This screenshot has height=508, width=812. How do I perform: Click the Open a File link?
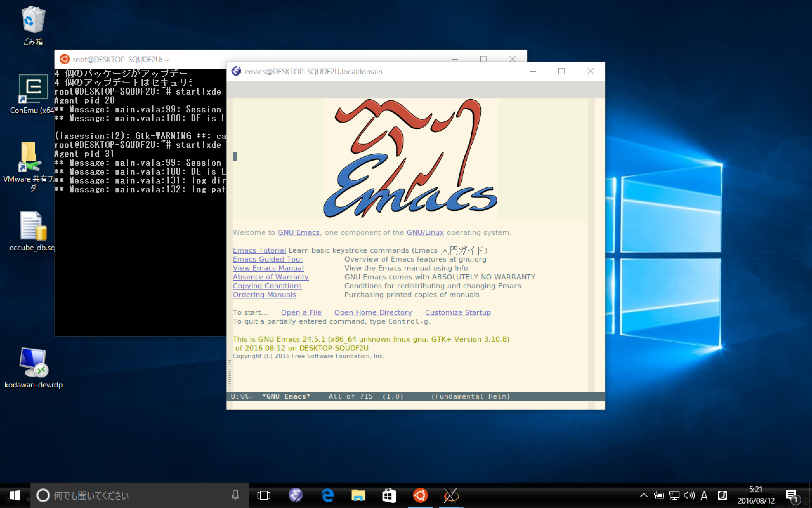coord(301,312)
